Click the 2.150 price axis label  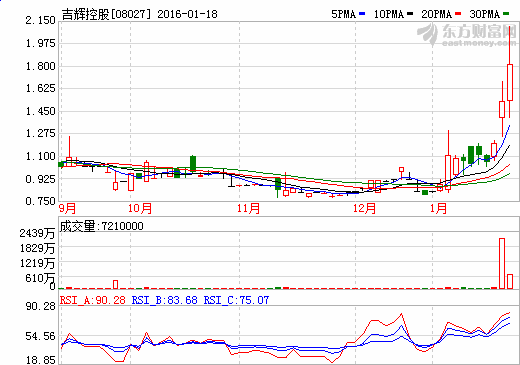[x=40, y=21]
